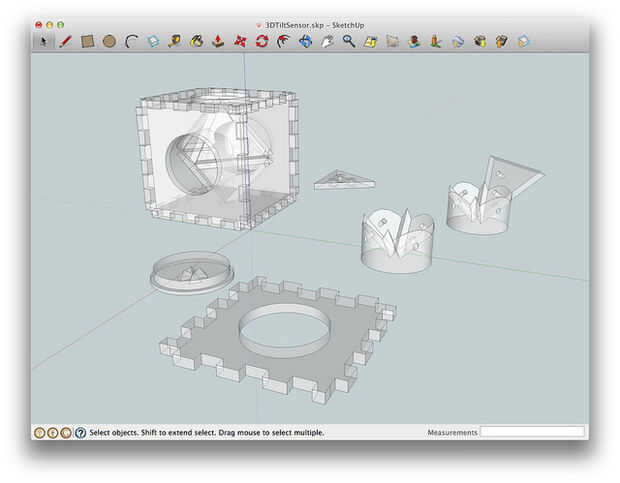Click the Get Models icon
Screen dimensions: 620x483
click(480, 41)
